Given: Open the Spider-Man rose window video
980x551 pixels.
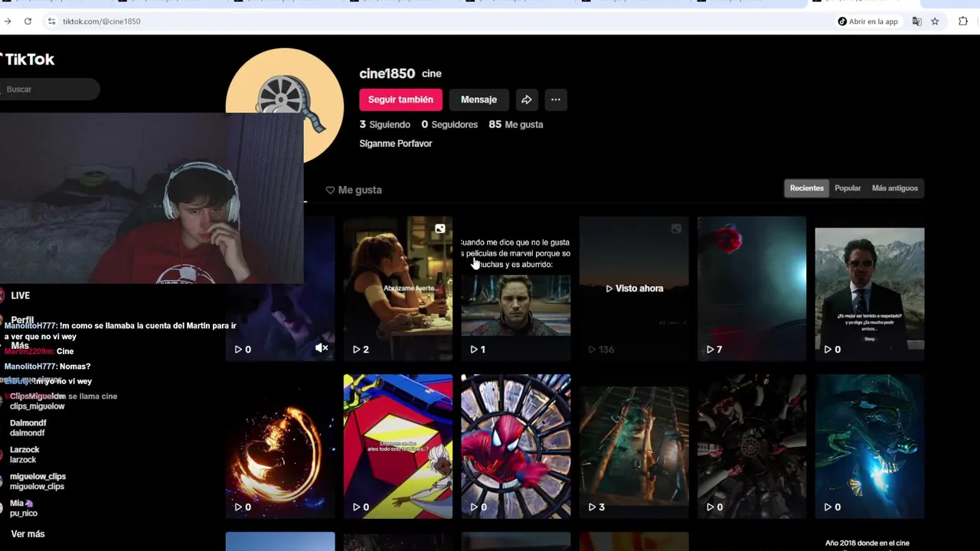Looking at the screenshot, I should click(516, 446).
